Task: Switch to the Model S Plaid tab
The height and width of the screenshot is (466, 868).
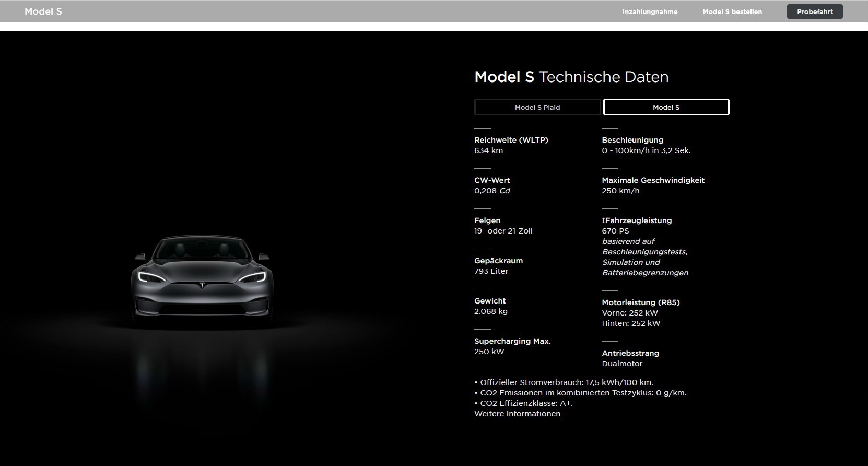Action: (x=537, y=107)
